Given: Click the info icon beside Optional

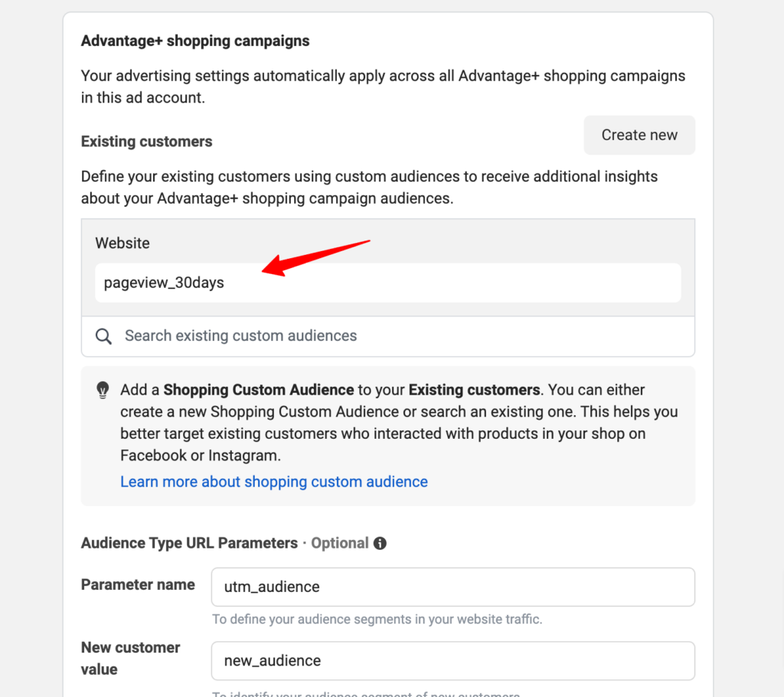Looking at the screenshot, I should 380,543.
